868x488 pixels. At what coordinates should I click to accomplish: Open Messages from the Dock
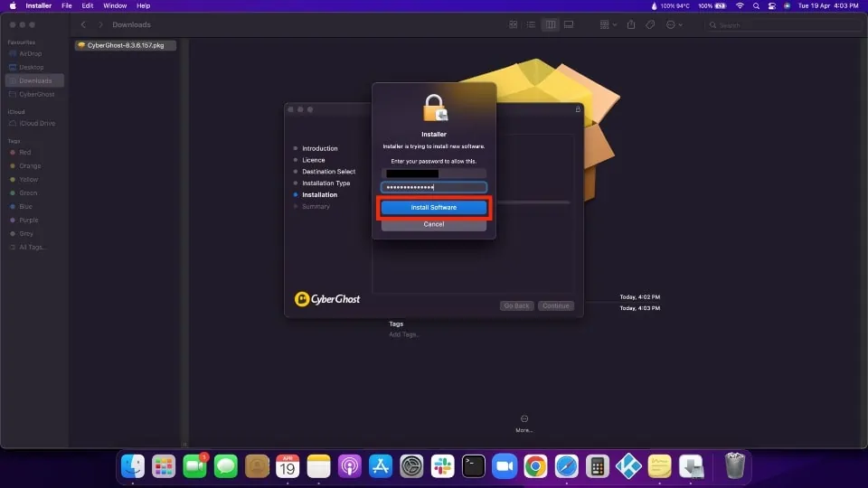click(x=226, y=466)
